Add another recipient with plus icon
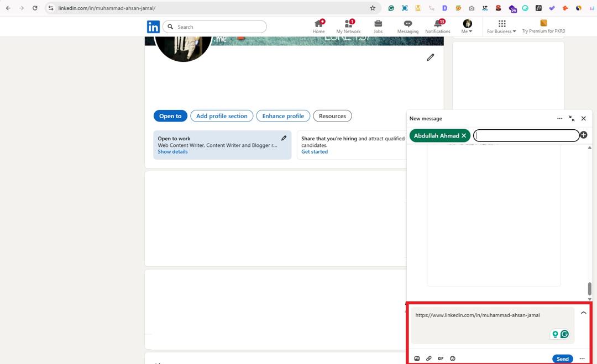Viewport: 597px width, 364px height. pos(584,135)
